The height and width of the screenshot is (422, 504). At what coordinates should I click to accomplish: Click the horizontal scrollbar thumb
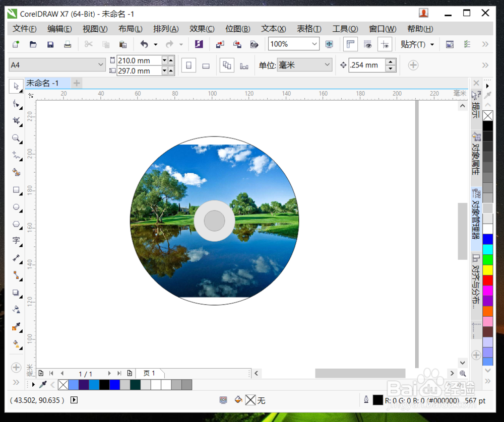[x=360, y=373]
